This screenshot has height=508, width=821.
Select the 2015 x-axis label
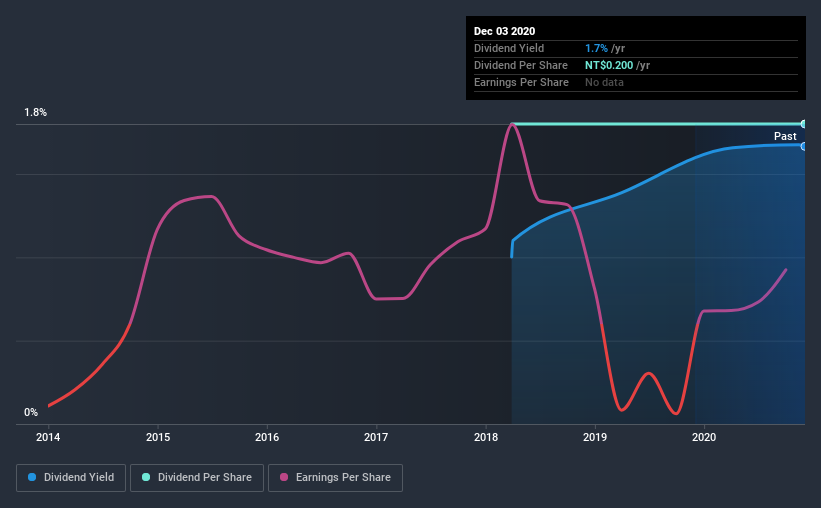[x=158, y=437]
